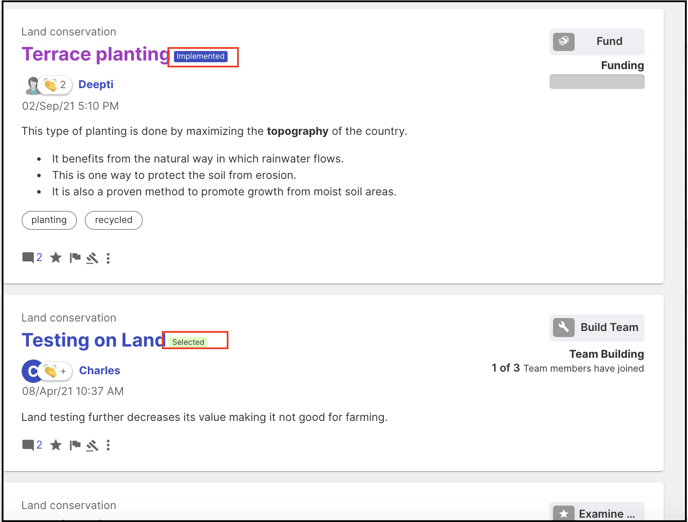688x522 pixels.
Task: Open comments on Terrace planting idea
Action: pos(32,257)
